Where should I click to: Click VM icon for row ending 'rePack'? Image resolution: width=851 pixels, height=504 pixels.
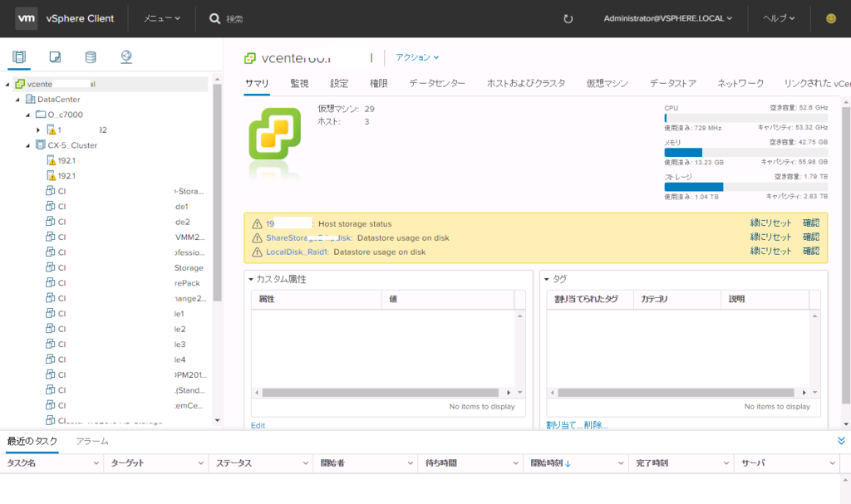50,282
